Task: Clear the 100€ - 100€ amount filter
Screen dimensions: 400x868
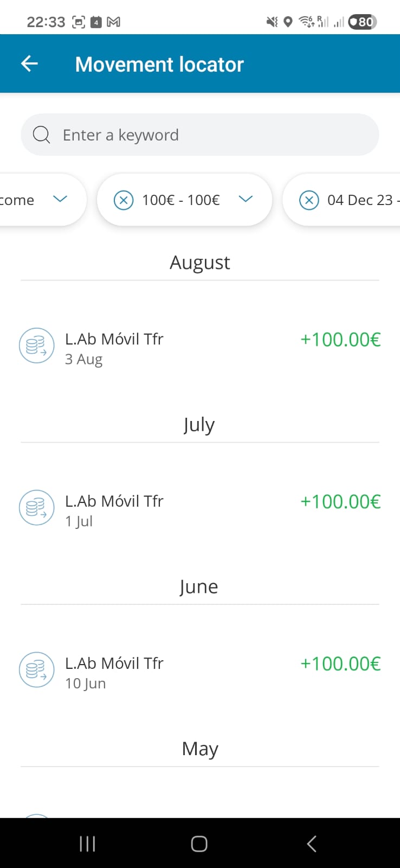Action: (124, 200)
